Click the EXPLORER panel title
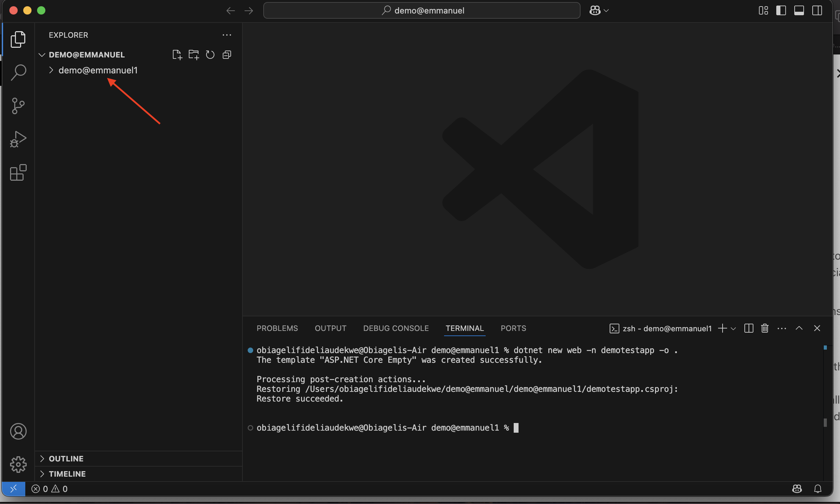840x504 pixels. tap(68, 35)
